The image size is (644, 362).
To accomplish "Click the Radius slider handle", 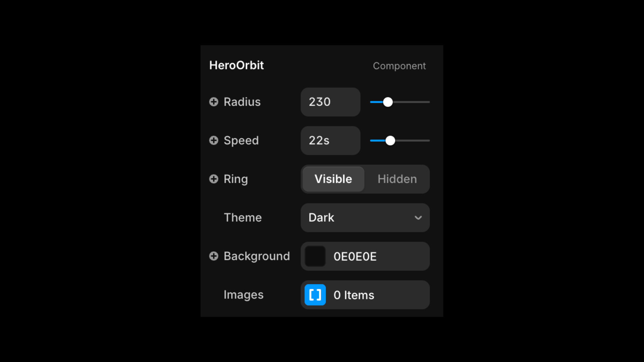I will point(388,102).
